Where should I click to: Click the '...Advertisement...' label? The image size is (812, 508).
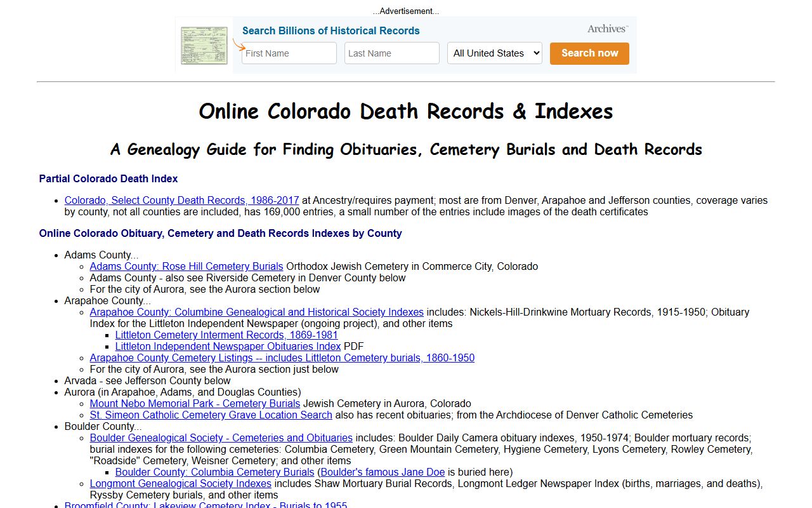click(x=406, y=11)
